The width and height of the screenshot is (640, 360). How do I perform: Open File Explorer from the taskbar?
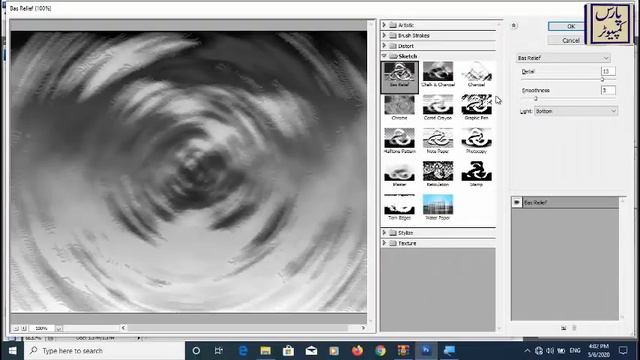[266, 351]
